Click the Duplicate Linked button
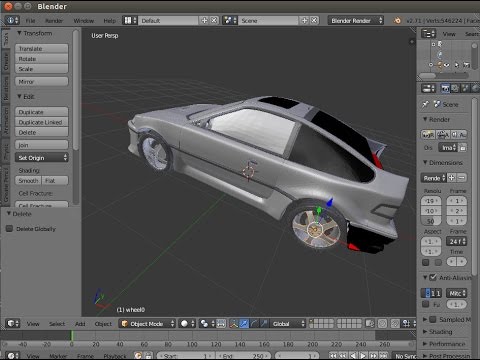This screenshot has height=360, width=480. 42,122
